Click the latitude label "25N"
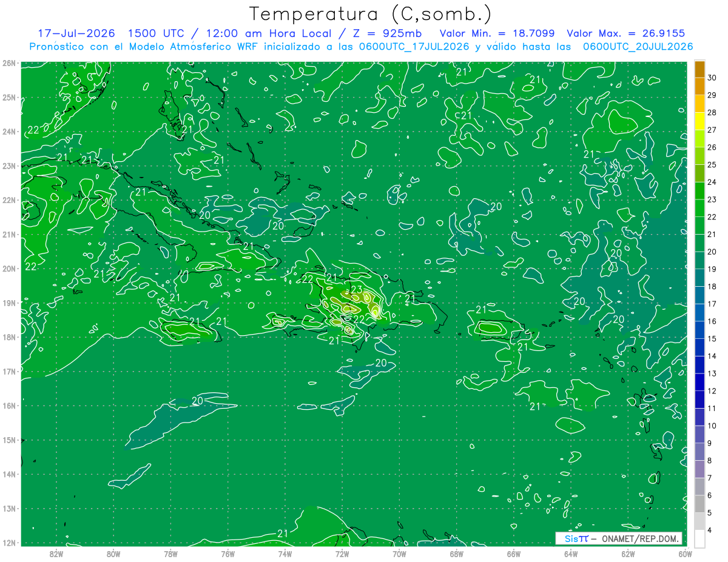 [x=8, y=98]
